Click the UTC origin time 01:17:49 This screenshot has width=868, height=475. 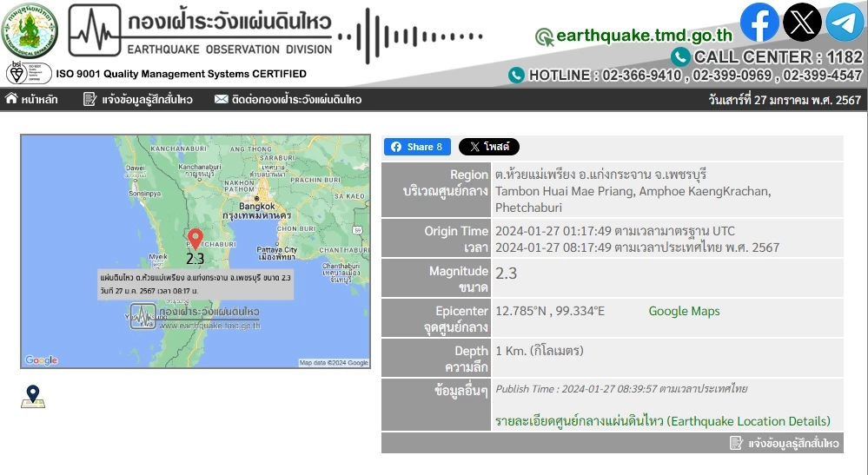coord(615,231)
